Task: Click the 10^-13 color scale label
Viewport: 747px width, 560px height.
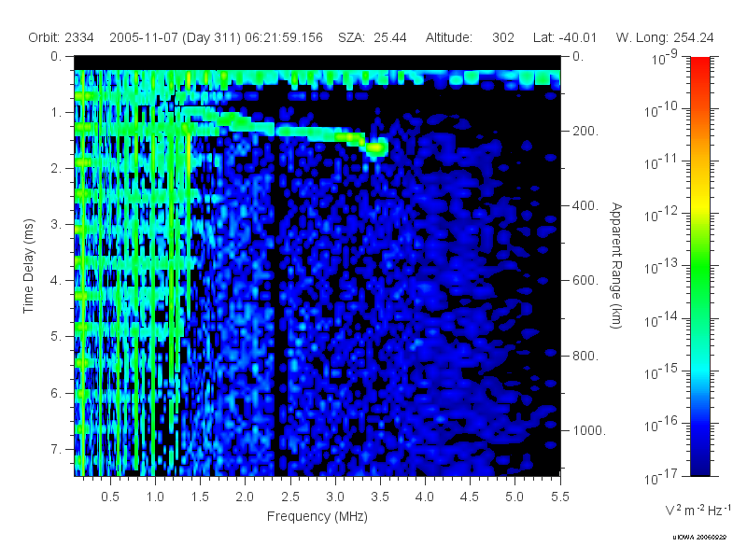Action: pos(661,267)
